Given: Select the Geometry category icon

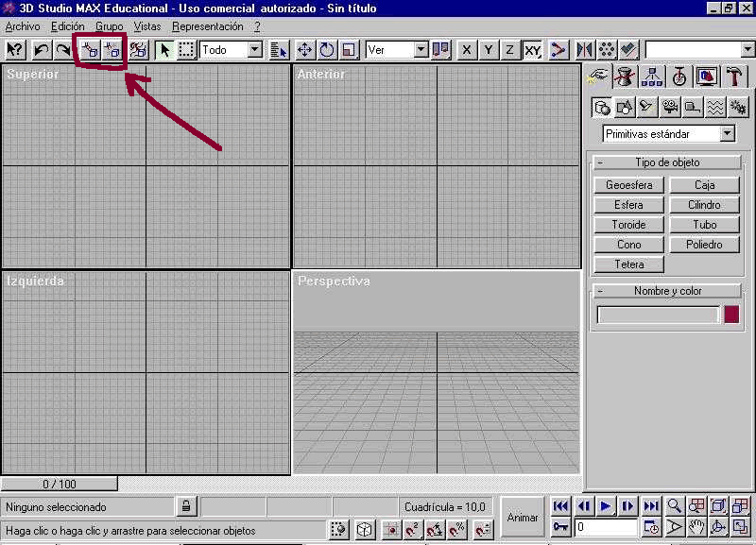Looking at the screenshot, I should 602,108.
